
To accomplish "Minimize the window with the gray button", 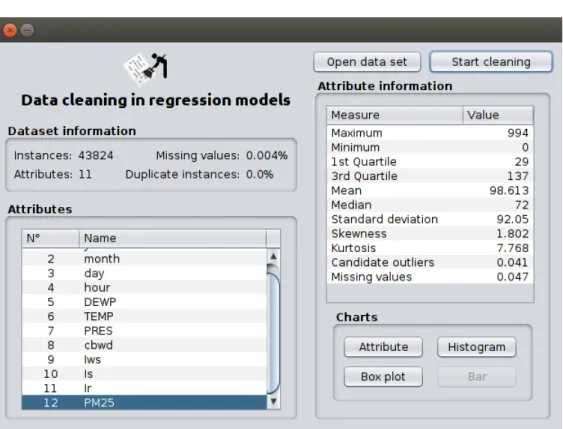I will click(27, 30).
